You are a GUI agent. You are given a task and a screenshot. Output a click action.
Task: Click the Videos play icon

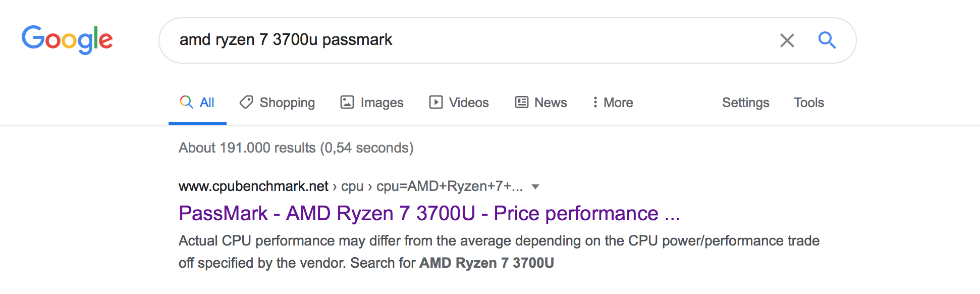tap(436, 102)
